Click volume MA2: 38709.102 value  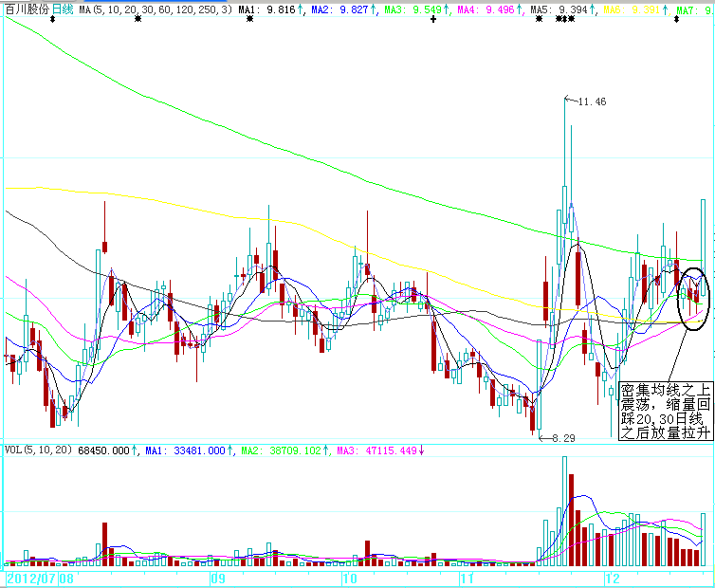point(282,450)
